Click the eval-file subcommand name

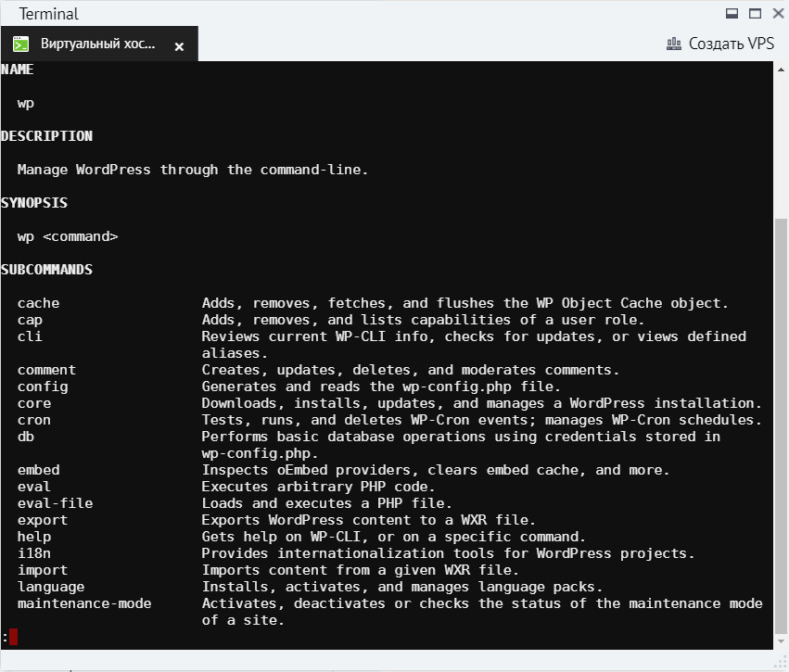tap(55, 503)
